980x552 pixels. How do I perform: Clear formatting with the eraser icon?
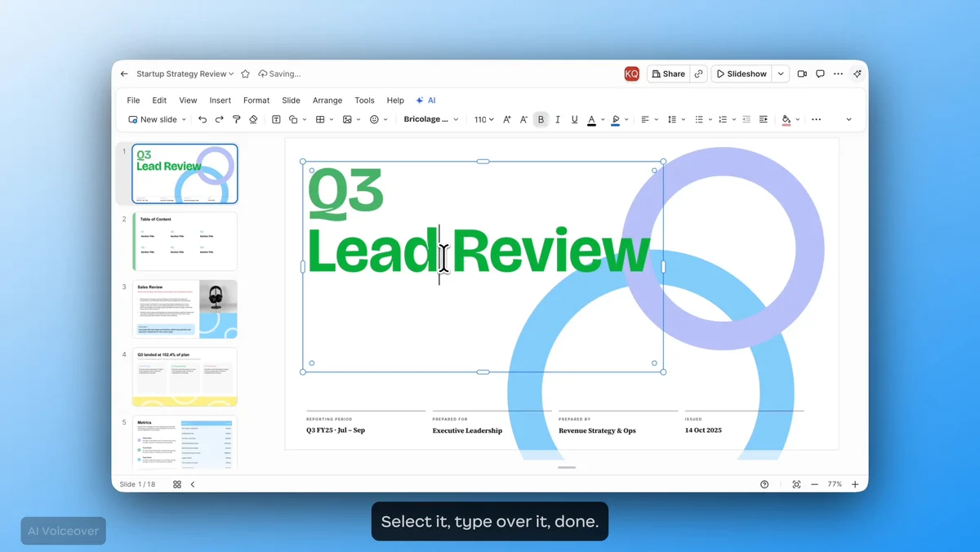pos(253,119)
